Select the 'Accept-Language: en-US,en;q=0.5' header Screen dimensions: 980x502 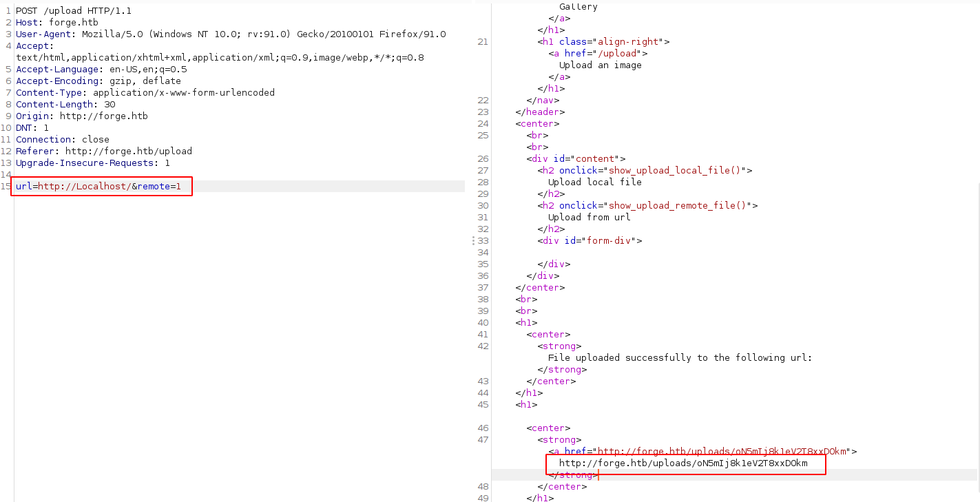click(101, 70)
